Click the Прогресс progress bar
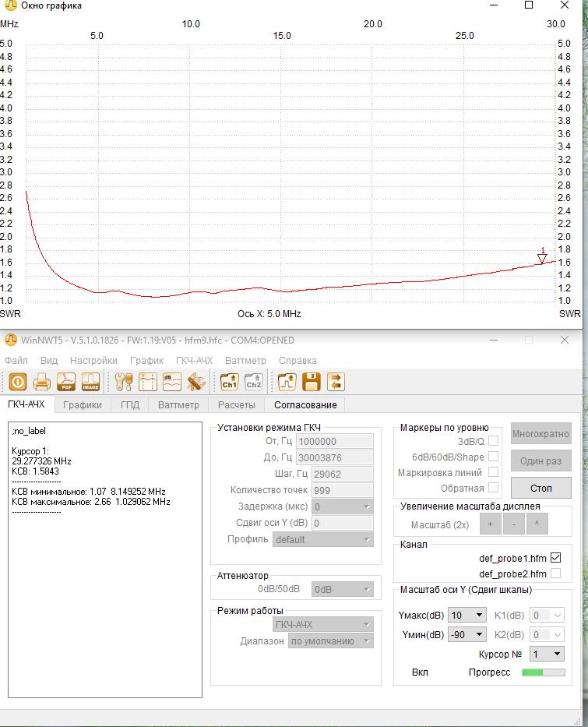The image size is (588, 727). [544, 672]
